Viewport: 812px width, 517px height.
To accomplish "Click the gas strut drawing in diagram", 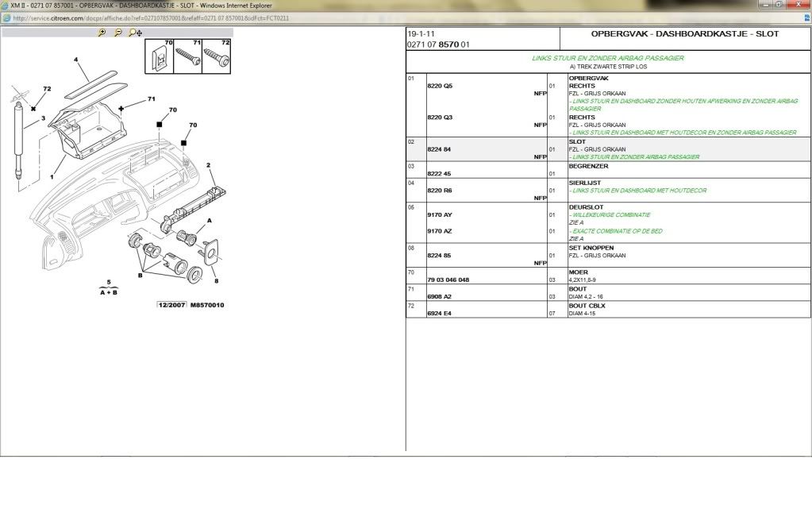I will point(18,141).
